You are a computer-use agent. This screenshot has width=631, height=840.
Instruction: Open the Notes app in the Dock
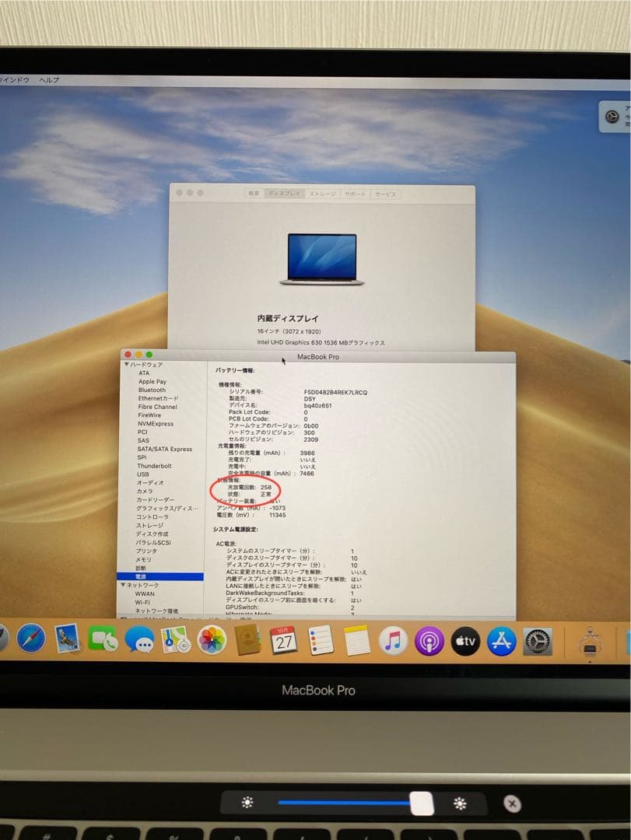356,639
